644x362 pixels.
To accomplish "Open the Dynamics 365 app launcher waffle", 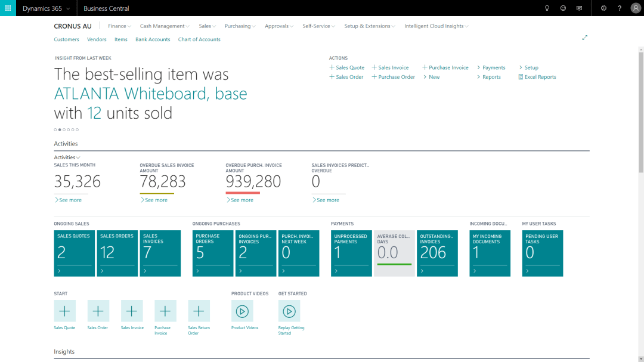I will click(x=8, y=8).
